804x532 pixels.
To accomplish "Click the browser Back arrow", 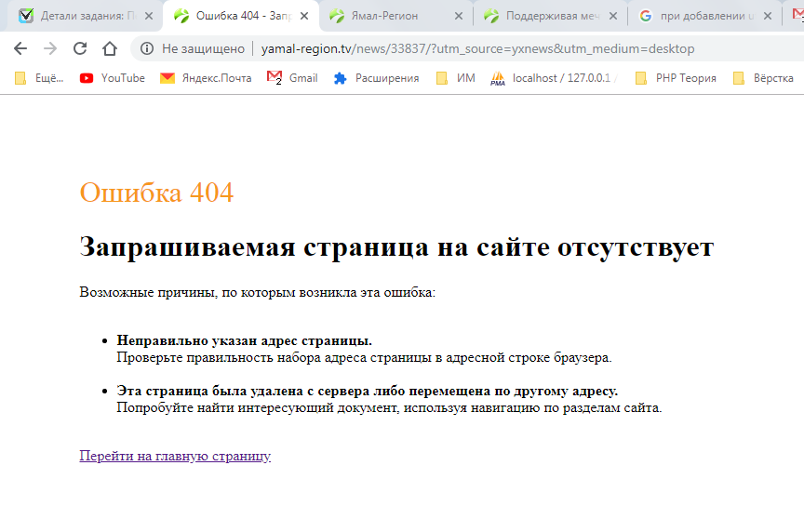I will (20, 48).
